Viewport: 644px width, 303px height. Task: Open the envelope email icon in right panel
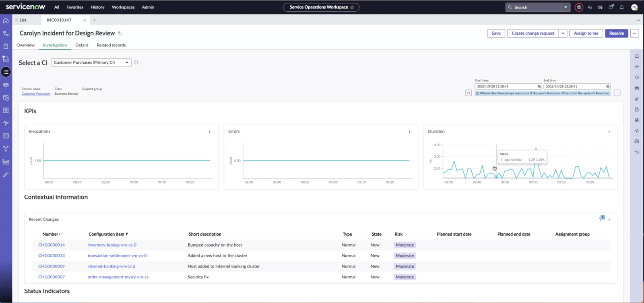(x=637, y=141)
